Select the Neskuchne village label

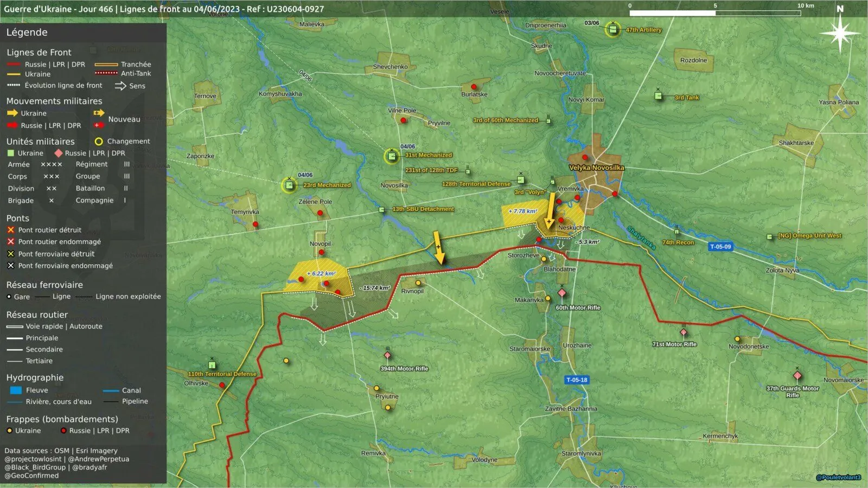click(x=573, y=228)
